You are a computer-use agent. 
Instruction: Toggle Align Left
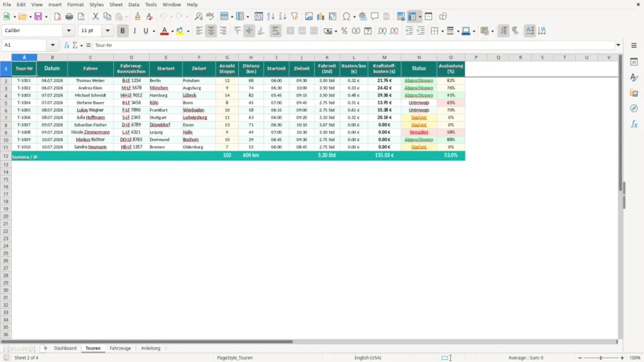(199, 31)
